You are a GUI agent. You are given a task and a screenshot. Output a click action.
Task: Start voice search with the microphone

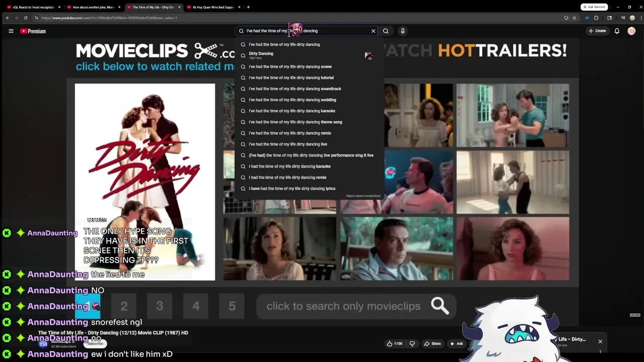tap(403, 31)
